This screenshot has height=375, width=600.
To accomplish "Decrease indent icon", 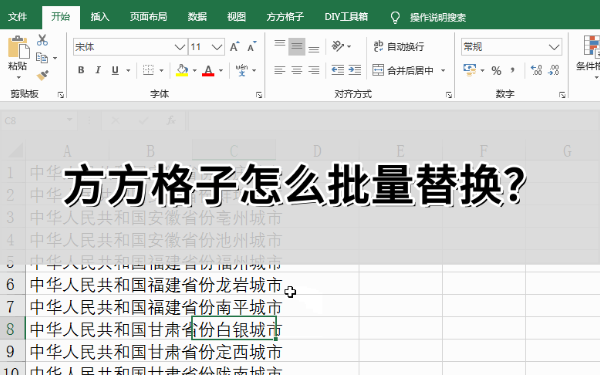I will (x=338, y=70).
